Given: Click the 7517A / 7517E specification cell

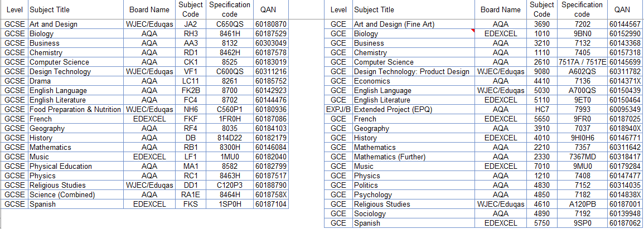Looking at the screenshot, I should point(583,62).
